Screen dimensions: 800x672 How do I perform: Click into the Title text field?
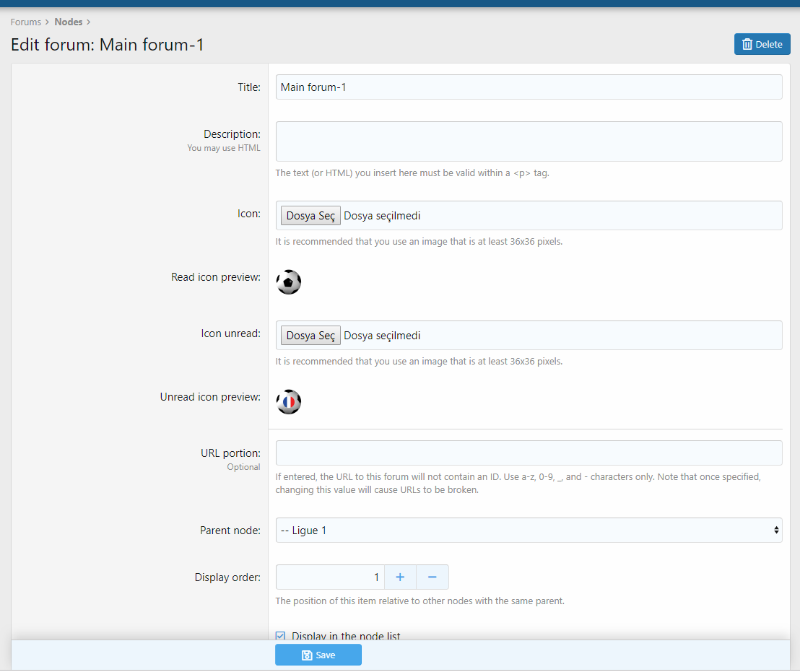(x=529, y=87)
